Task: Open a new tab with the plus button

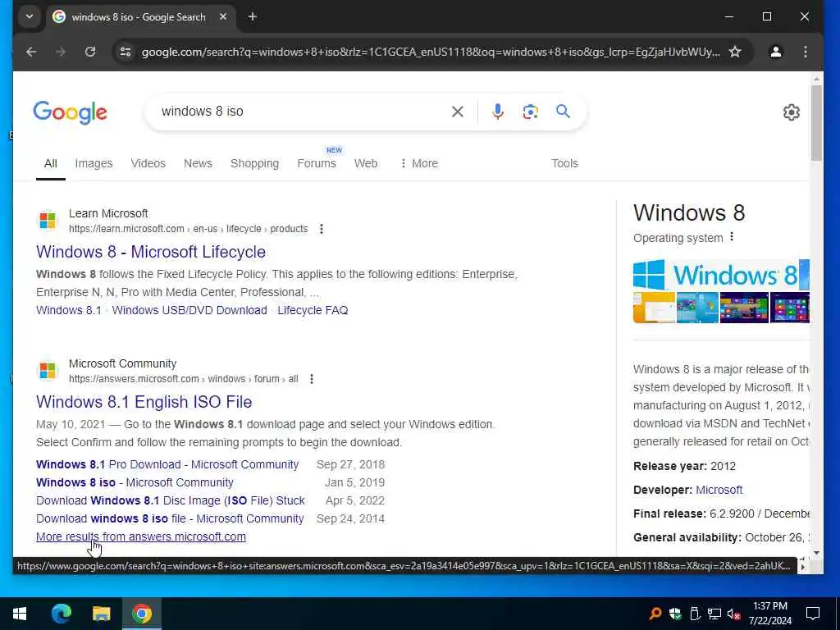Action: click(x=253, y=17)
